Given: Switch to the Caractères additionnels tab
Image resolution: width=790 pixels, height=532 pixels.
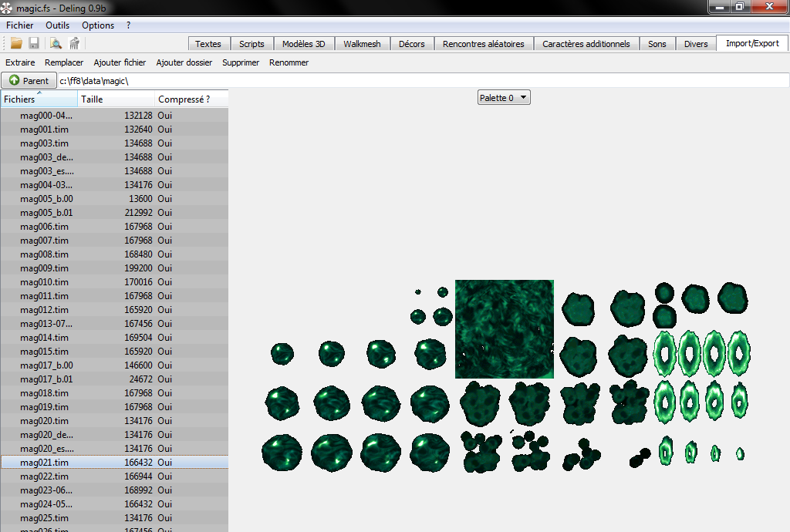Looking at the screenshot, I should [586, 44].
